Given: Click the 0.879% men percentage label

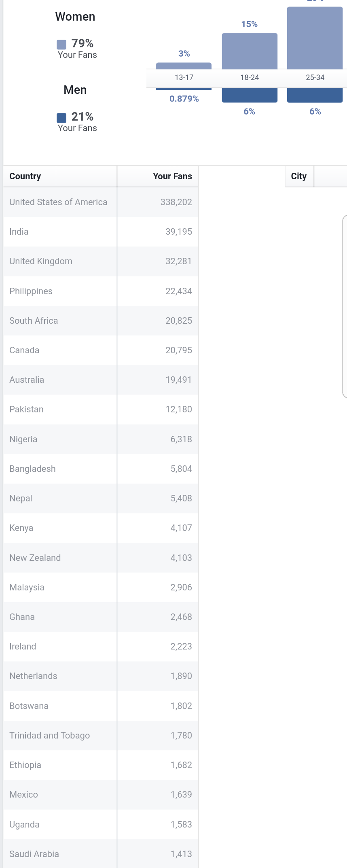Looking at the screenshot, I should [184, 99].
